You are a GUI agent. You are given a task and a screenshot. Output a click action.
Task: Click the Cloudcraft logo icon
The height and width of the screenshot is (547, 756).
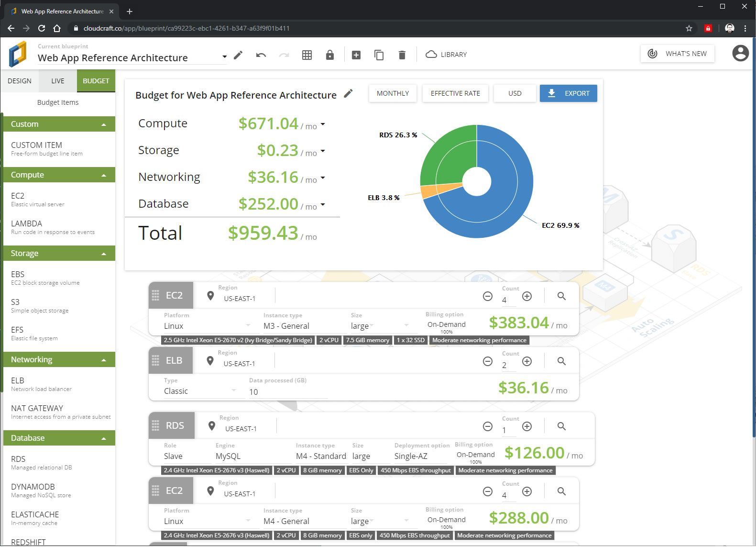pos(18,54)
